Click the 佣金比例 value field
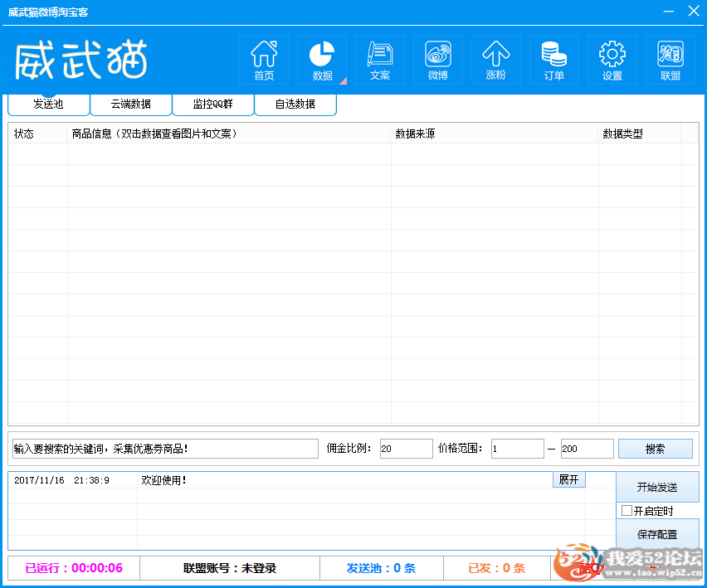 [407, 449]
